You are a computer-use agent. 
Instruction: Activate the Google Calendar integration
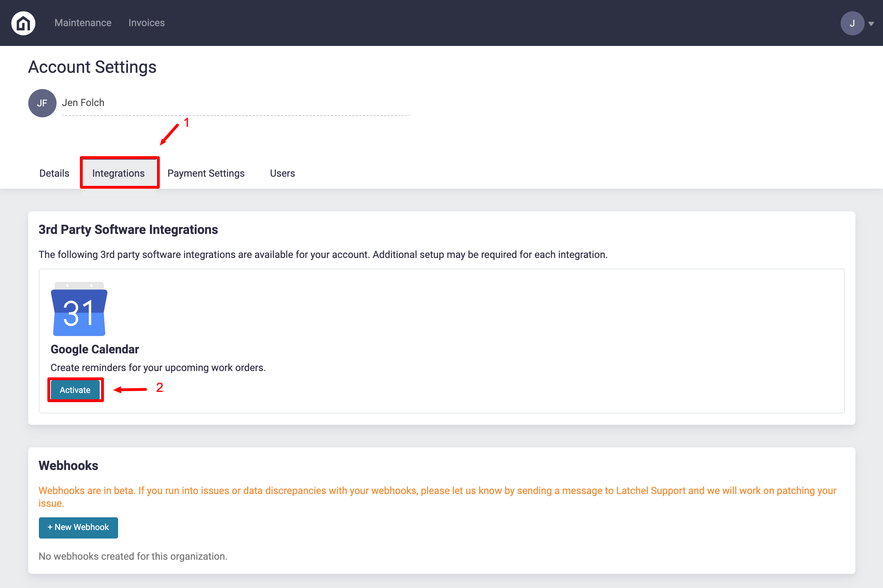75,390
